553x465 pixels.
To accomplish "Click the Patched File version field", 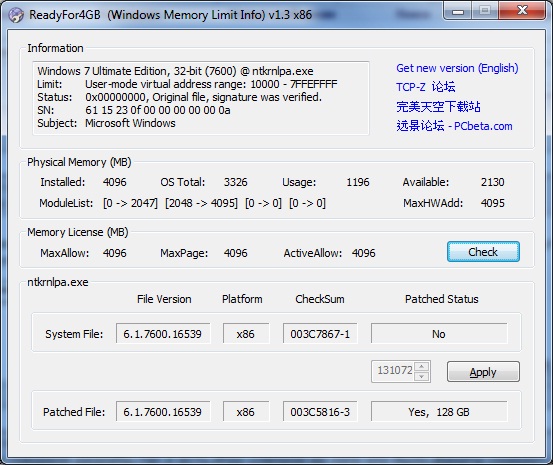I will coord(163,411).
